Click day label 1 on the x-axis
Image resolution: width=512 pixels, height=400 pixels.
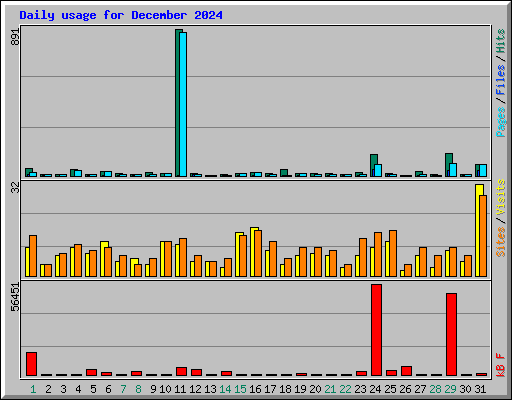(33, 389)
